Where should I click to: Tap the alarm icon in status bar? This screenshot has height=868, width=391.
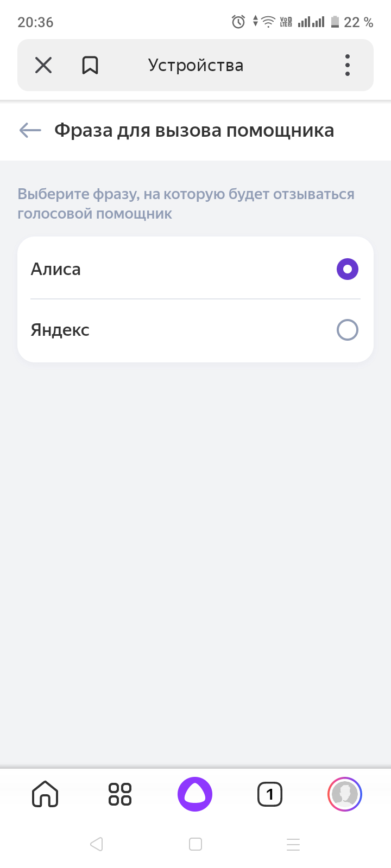(x=238, y=22)
